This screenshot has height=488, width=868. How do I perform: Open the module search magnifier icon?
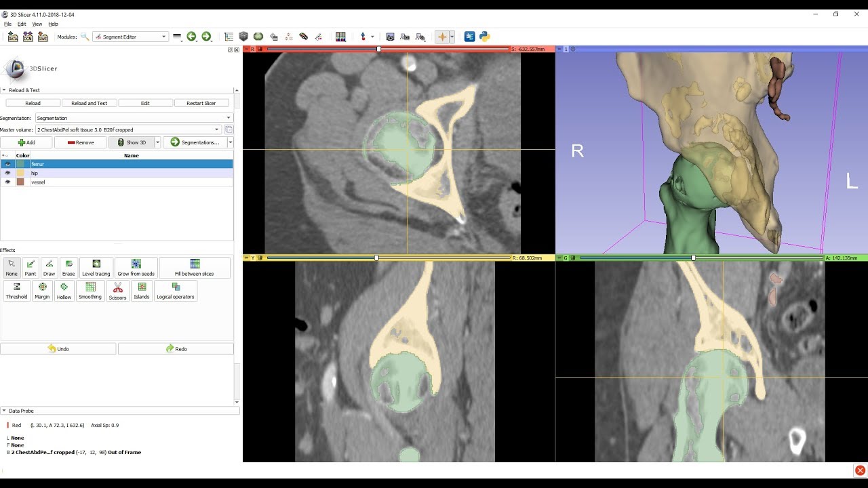[x=85, y=37]
